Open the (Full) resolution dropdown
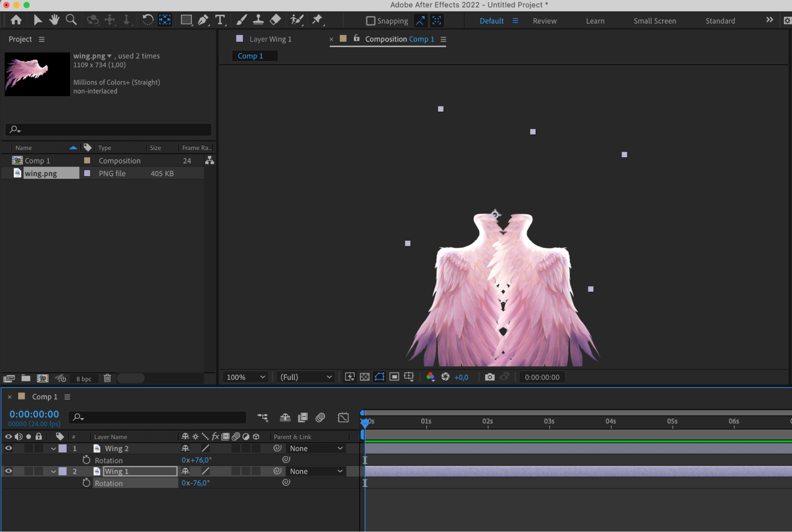 click(306, 377)
